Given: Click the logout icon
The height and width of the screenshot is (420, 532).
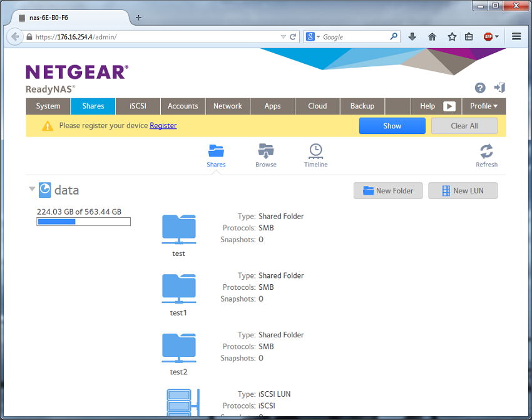Looking at the screenshot, I should pos(499,88).
